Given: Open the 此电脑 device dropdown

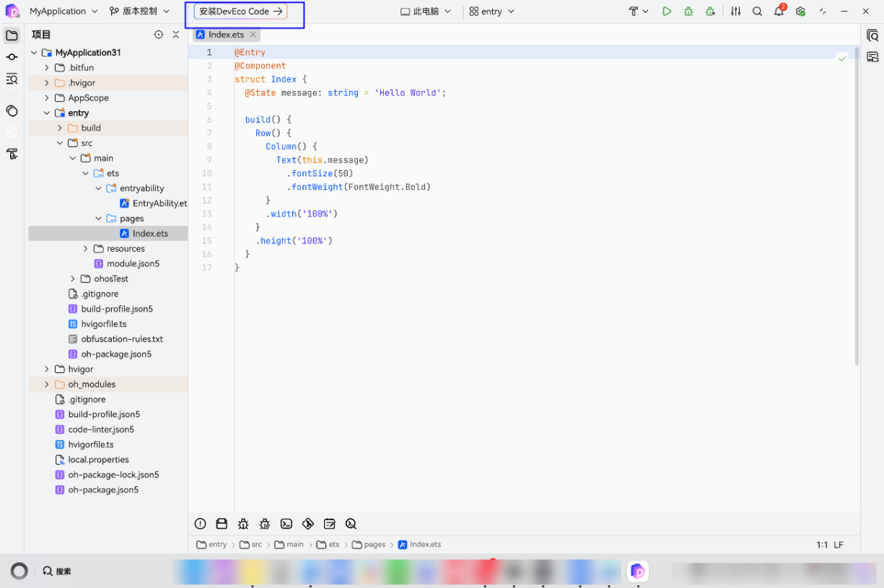Looking at the screenshot, I should click(x=426, y=12).
